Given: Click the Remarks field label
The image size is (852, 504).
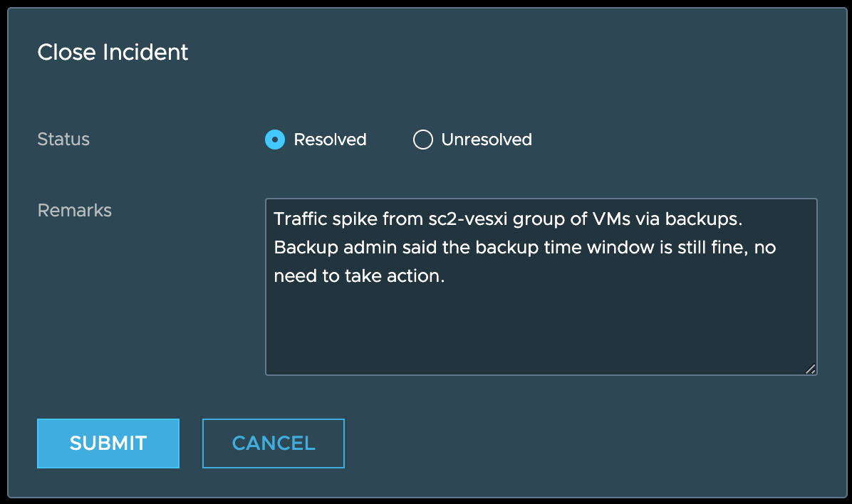Looking at the screenshot, I should [75, 211].
